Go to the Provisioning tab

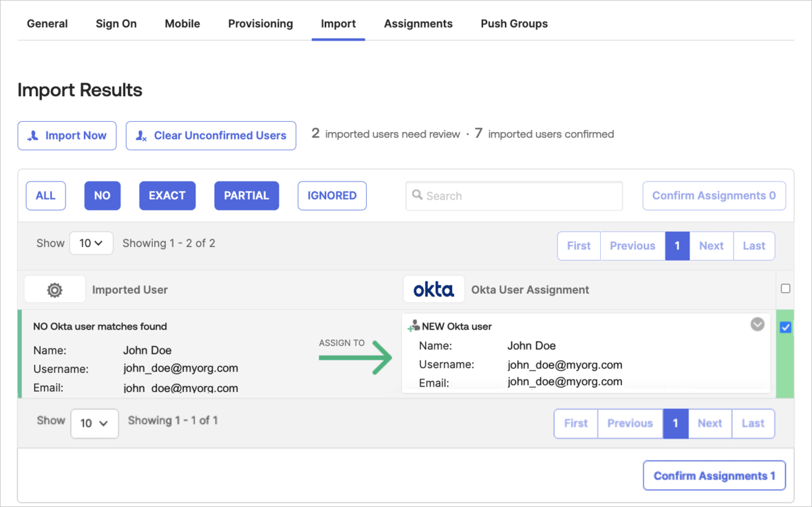pyautogui.click(x=261, y=24)
